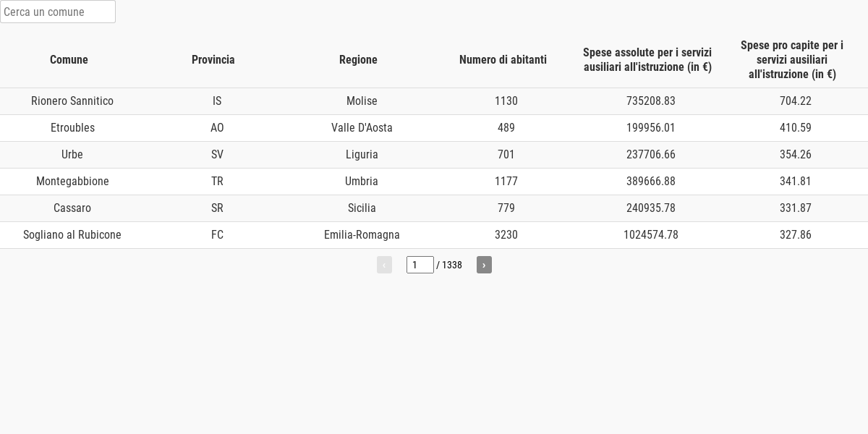Select the Etroubles row
The width and height of the screenshot is (868, 434).
click(434, 128)
